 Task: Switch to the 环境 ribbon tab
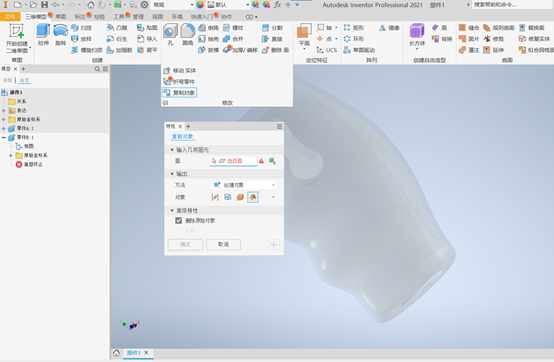[x=177, y=17]
